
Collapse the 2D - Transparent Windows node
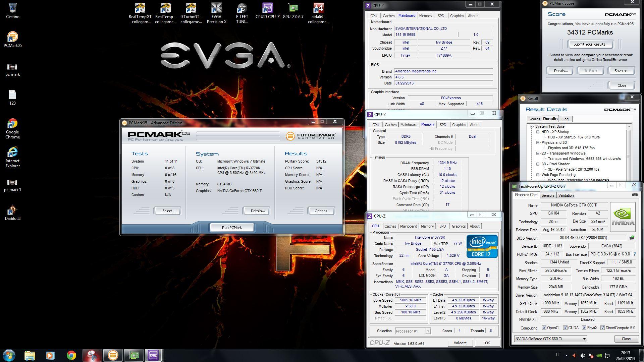point(538,153)
